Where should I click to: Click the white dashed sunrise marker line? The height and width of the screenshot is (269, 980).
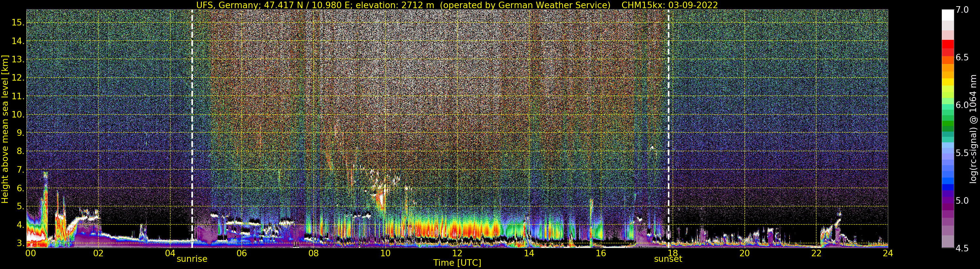192,128
